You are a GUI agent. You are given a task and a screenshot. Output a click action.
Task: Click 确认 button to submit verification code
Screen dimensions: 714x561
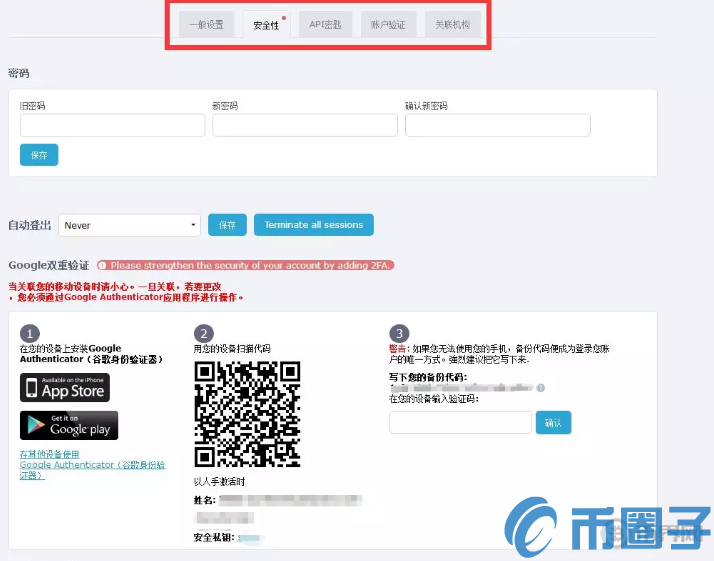(553, 423)
